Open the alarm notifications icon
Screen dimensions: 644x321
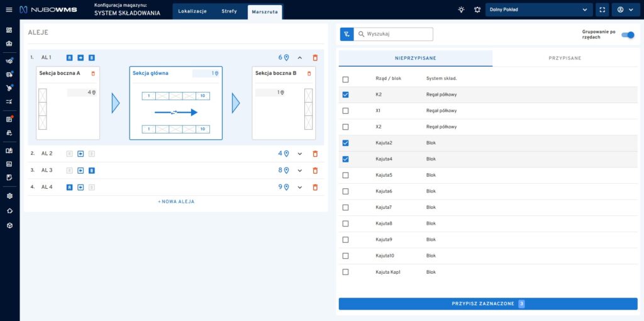[477, 10]
